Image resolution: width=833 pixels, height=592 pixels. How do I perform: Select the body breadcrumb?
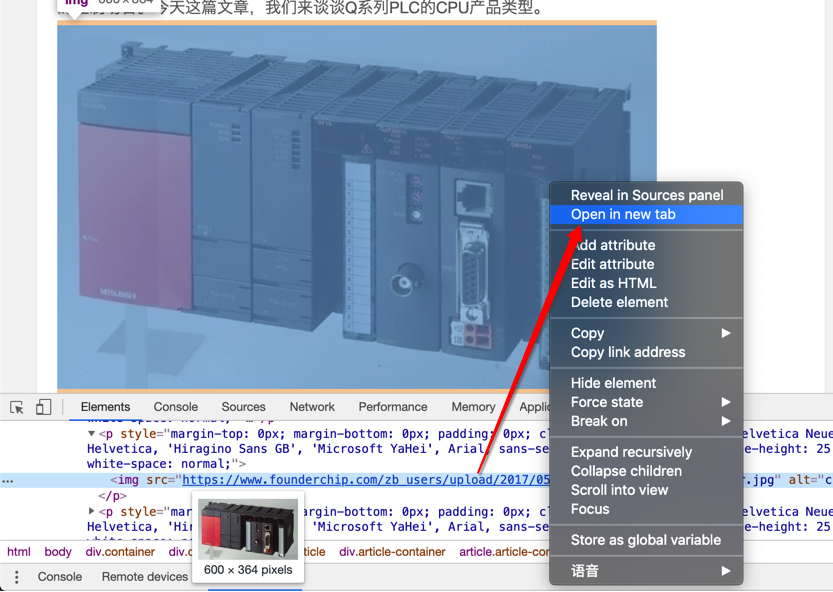pyautogui.click(x=58, y=552)
